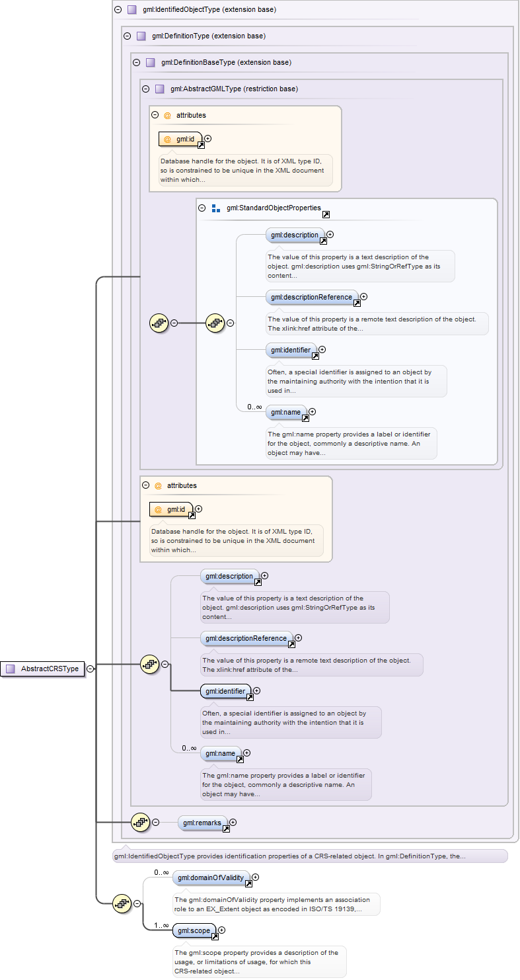Expand the gml:domainOfValidity element
The height and width of the screenshot is (980, 520).
click(255, 878)
